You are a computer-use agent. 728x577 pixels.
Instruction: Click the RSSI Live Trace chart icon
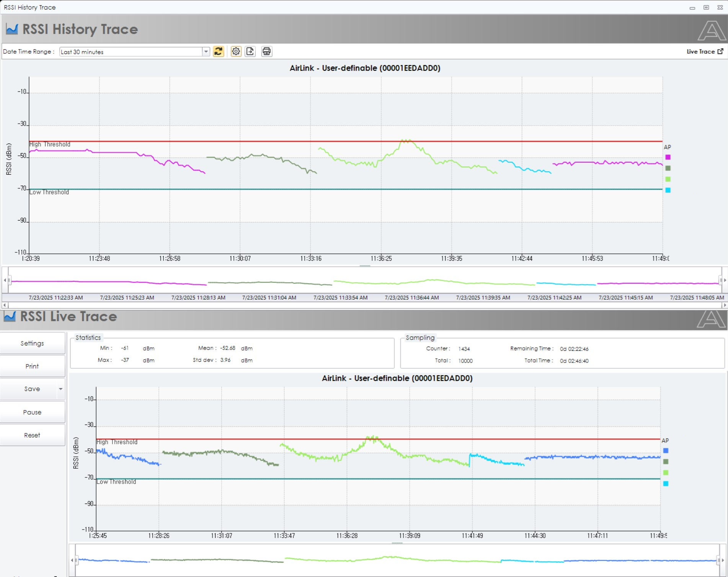10,316
